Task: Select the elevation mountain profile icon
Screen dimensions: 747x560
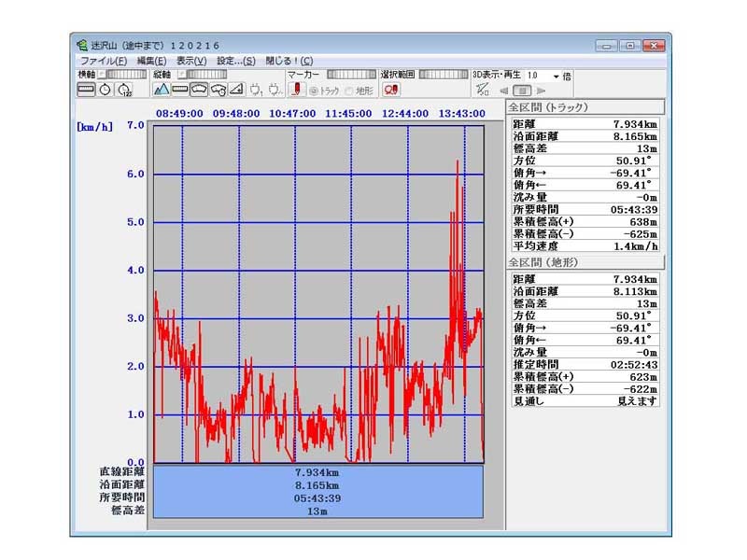Action: [x=161, y=91]
